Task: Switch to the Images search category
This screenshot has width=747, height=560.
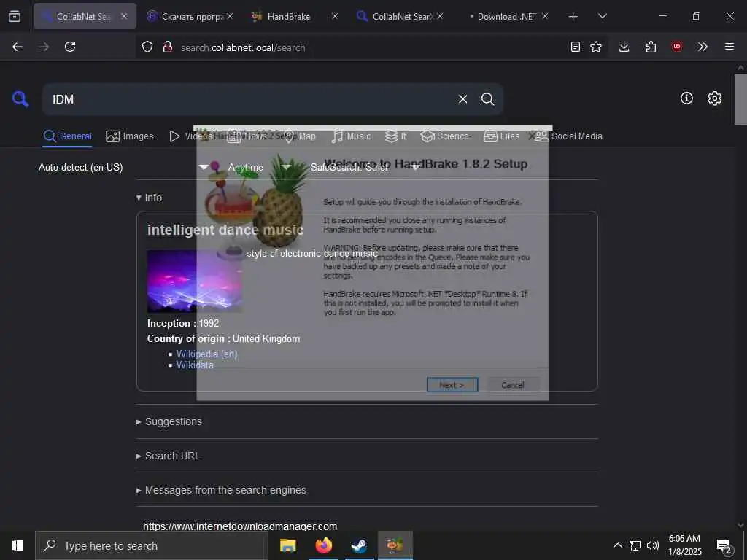Action: coord(130,136)
